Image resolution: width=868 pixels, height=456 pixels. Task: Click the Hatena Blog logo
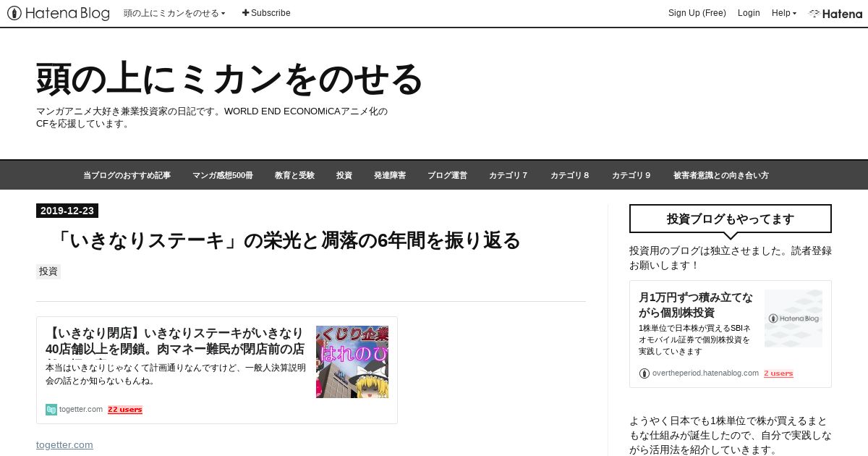click(x=59, y=13)
